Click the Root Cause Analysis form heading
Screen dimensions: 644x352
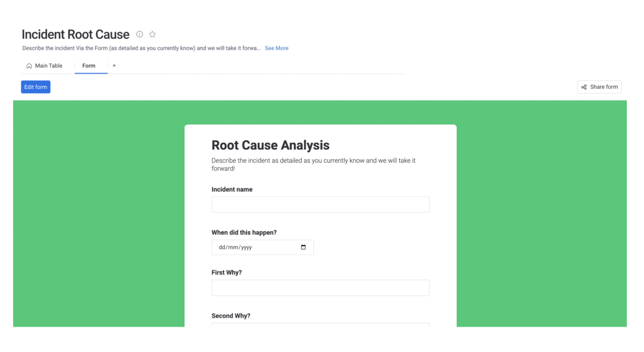point(270,145)
